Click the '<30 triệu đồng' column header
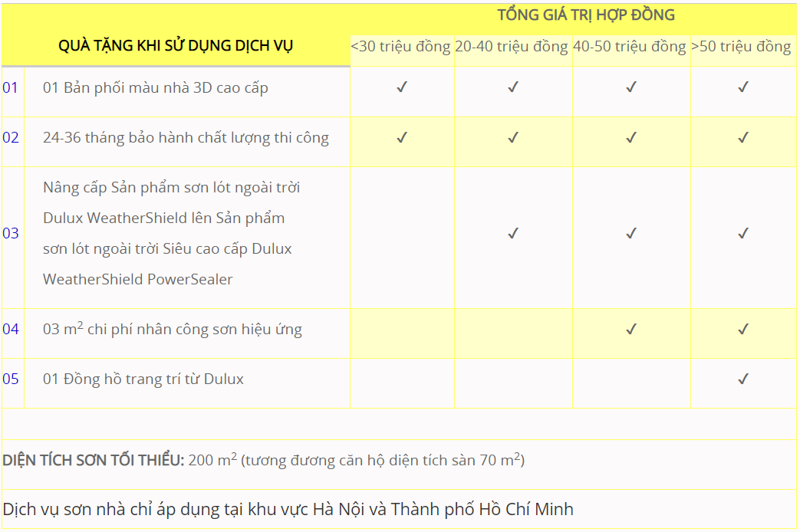The image size is (800, 532). (400, 47)
